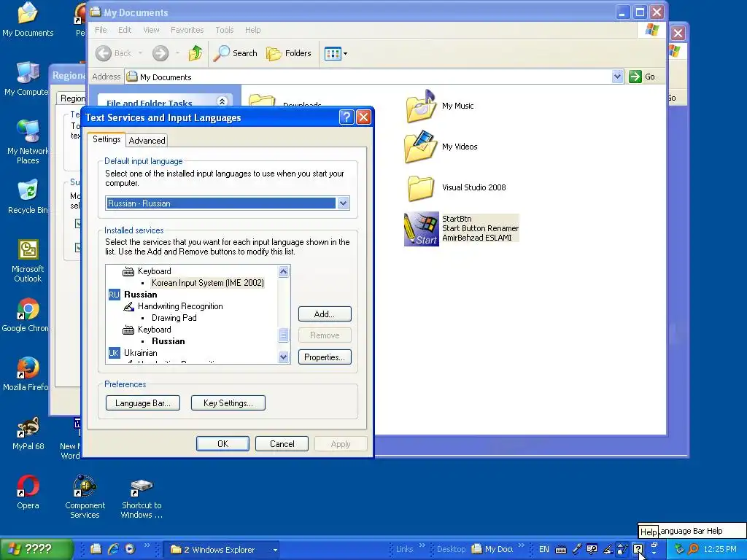Click the Safely Remove Hardware tray icon
747x560 pixels.
pyautogui.click(x=679, y=549)
